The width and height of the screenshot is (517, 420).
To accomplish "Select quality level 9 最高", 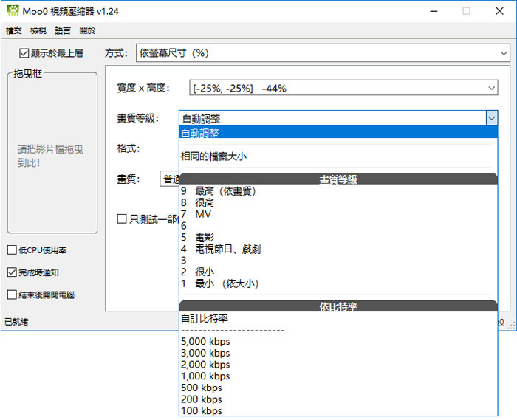I will tap(218, 191).
